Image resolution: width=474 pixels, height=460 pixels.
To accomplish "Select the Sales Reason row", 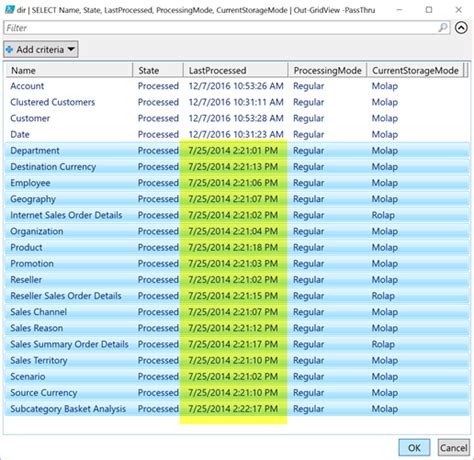I will tap(237, 328).
